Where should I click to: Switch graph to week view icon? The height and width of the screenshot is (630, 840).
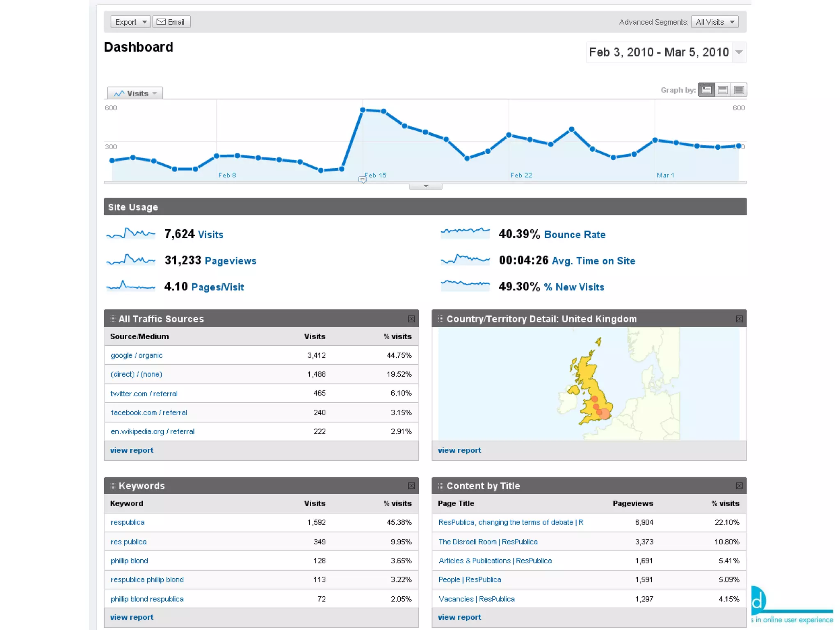pyautogui.click(x=723, y=90)
